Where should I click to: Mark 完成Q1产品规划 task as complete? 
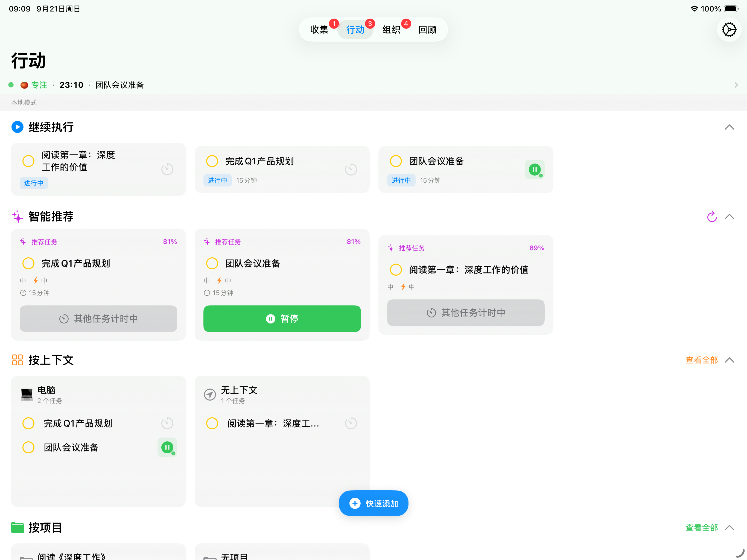coord(212,161)
